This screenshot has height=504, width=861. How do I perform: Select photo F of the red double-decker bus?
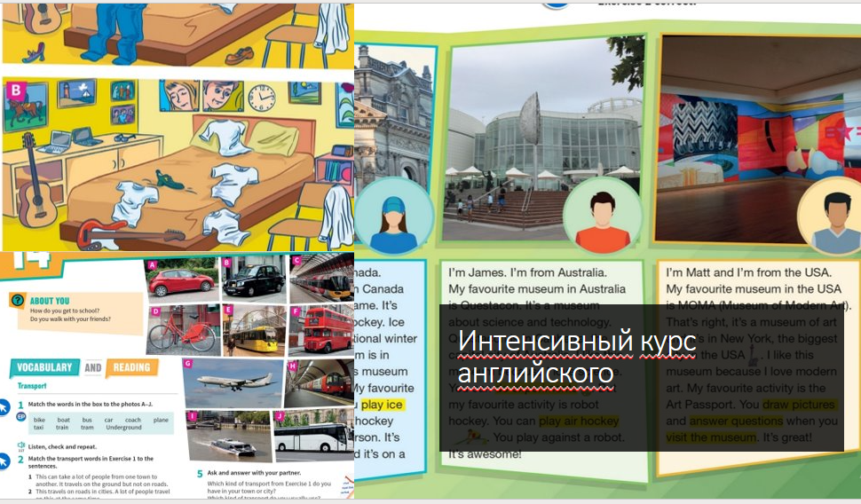click(322, 331)
